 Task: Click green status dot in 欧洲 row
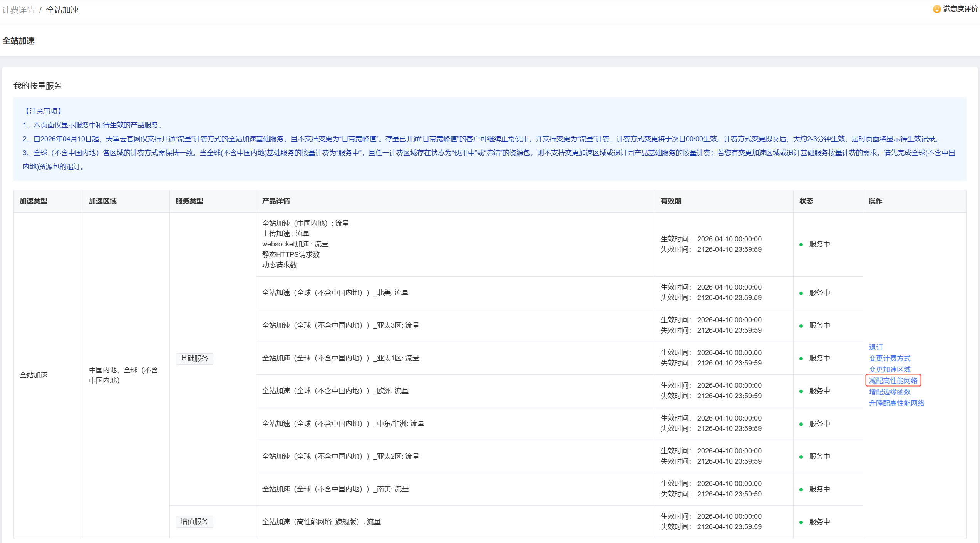pyautogui.click(x=801, y=391)
